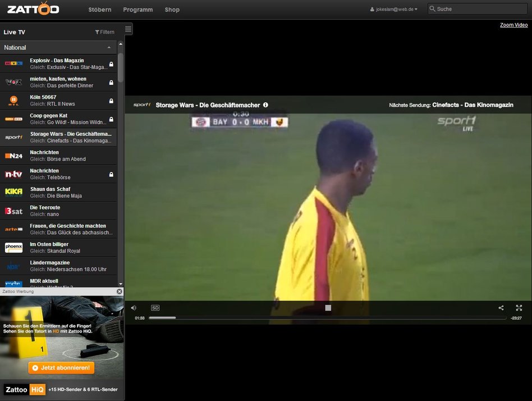
Task: Click 'Gleich: Telebörse' text
Action: (50, 177)
